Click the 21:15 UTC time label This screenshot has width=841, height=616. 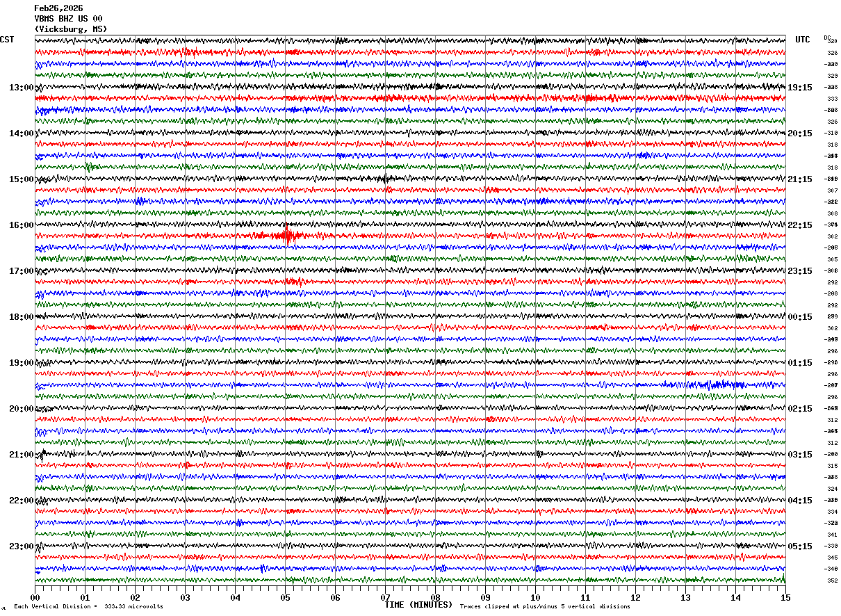click(x=799, y=179)
